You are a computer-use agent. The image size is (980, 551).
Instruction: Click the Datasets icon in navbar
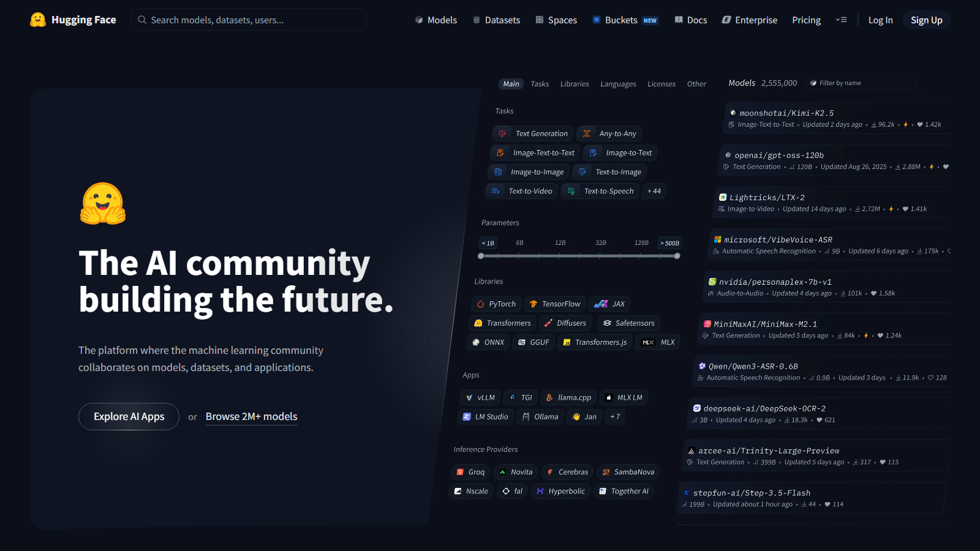(x=477, y=20)
